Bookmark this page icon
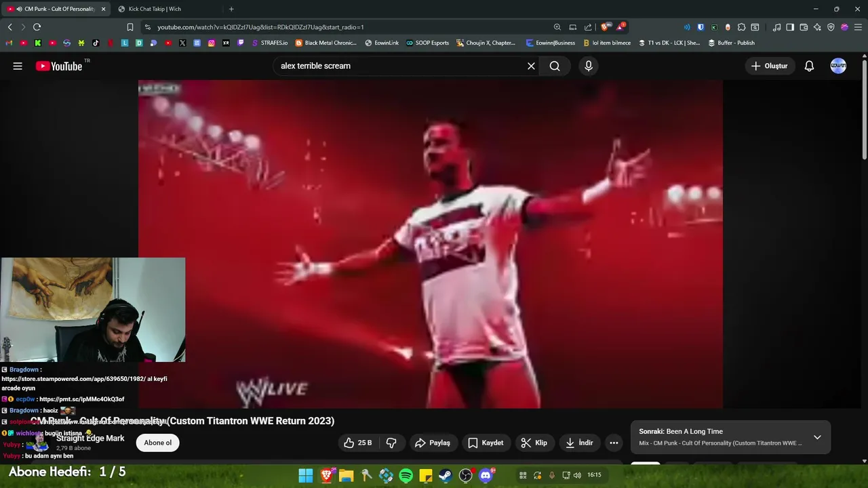Viewport: 868px width, 488px height. pyautogui.click(x=130, y=27)
